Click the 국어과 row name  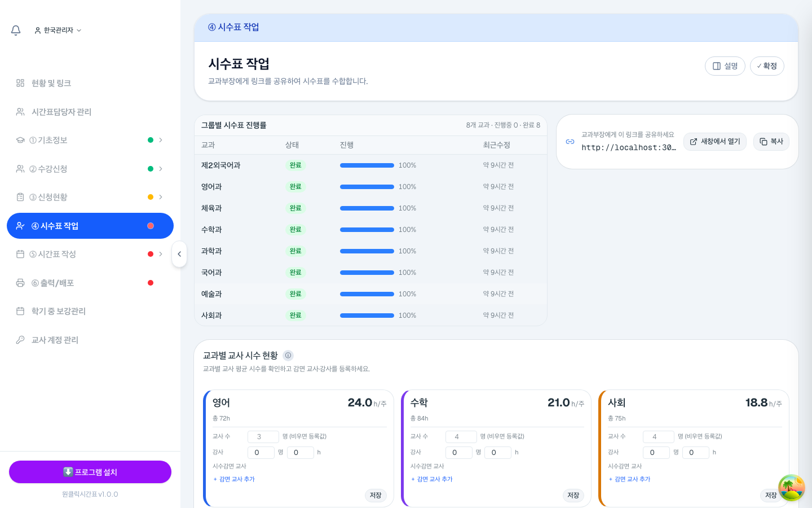click(211, 273)
